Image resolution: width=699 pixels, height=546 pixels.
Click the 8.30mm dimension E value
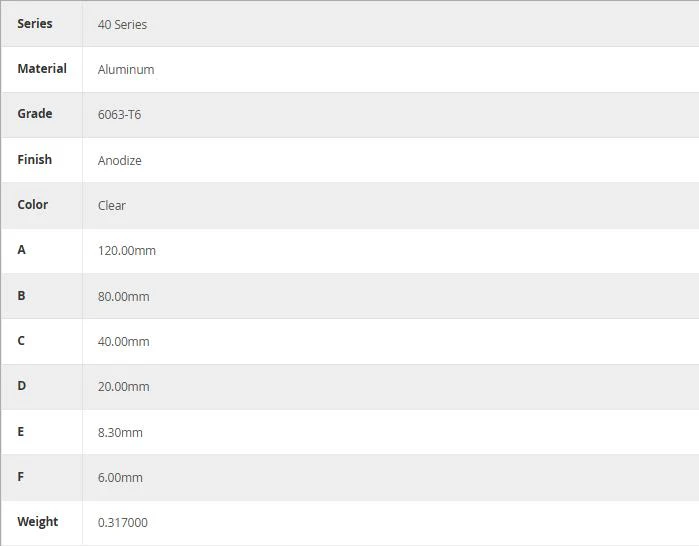120,432
